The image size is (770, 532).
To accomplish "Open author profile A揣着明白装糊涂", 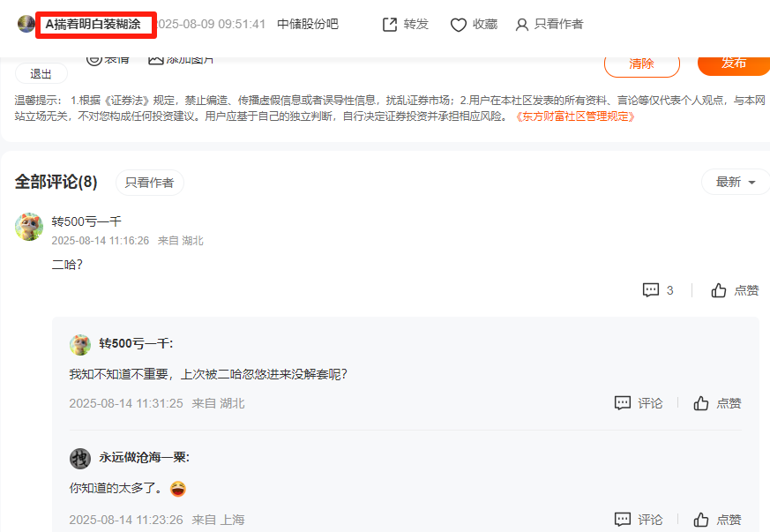I will tap(93, 24).
